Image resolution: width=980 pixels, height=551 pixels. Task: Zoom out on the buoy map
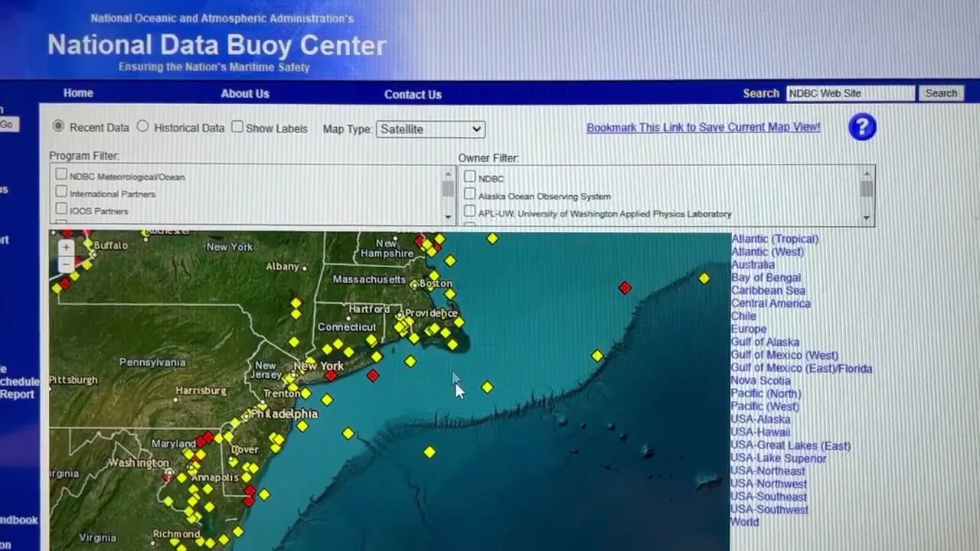point(67,264)
